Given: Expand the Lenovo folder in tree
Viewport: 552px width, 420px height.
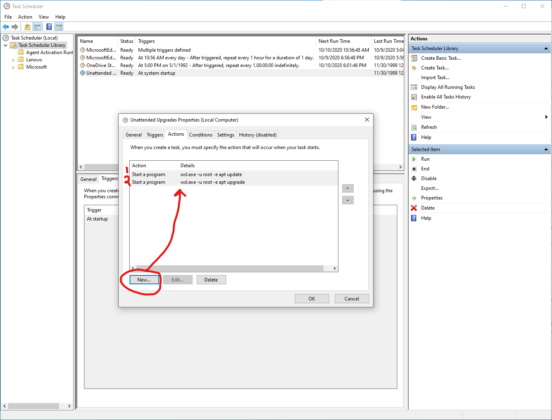Looking at the screenshot, I should click(x=13, y=60).
